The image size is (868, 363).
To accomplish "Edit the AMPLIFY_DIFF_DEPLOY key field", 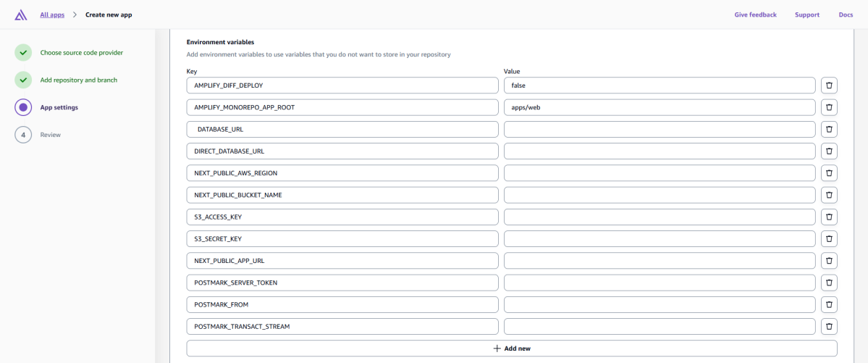I will tap(342, 85).
